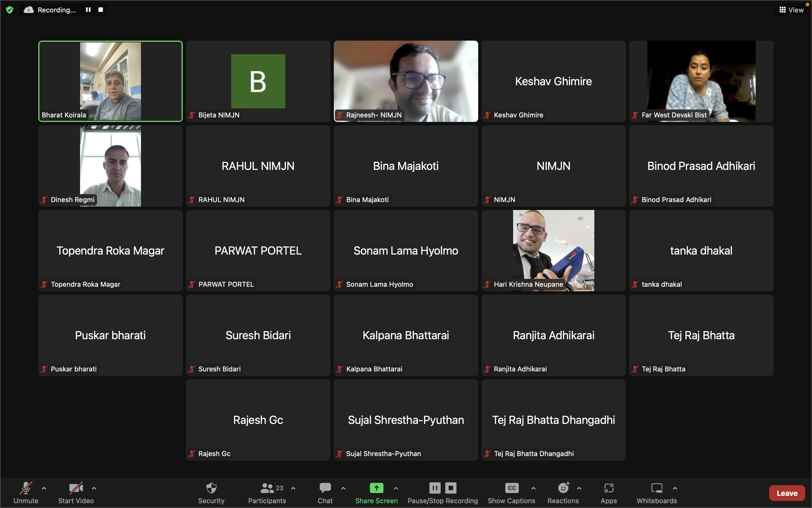
Task: Click Kalpana Bhattarai's muted mic icon
Action: [339, 369]
